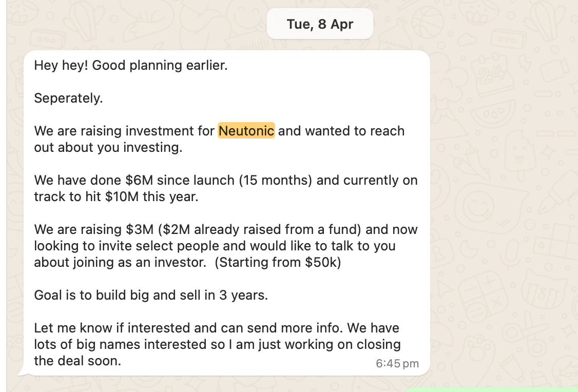Select the word "Seperately." in the message

point(68,98)
